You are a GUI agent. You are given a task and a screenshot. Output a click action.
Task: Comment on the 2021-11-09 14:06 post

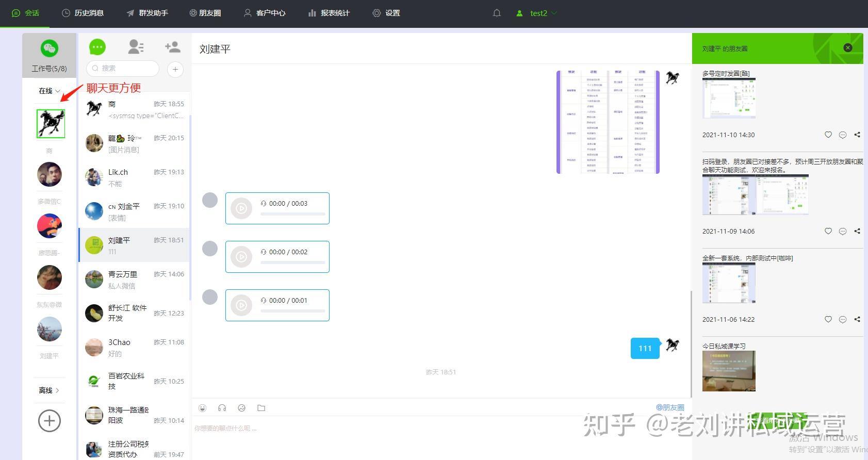tap(843, 231)
